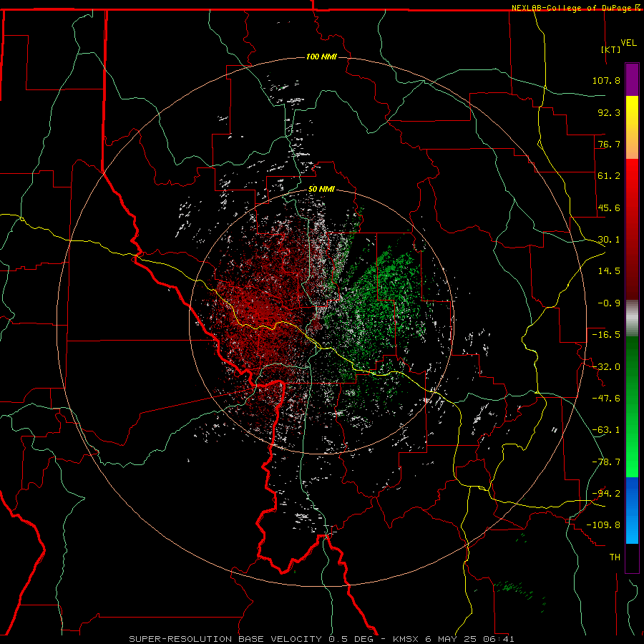This screenshot has height=644, width=644.
Task: Click the Super-Resolution Base Velocity caption
Action: [321, 639]
